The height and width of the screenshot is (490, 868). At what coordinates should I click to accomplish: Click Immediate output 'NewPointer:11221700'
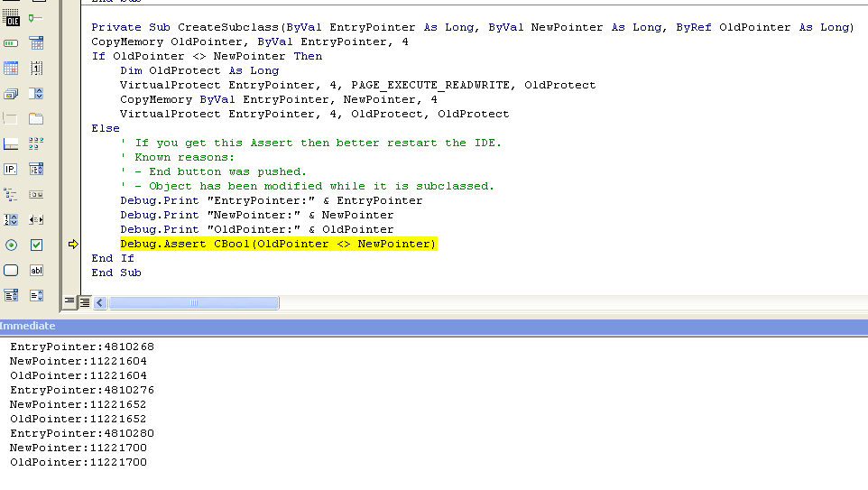[x=78, y=448]
